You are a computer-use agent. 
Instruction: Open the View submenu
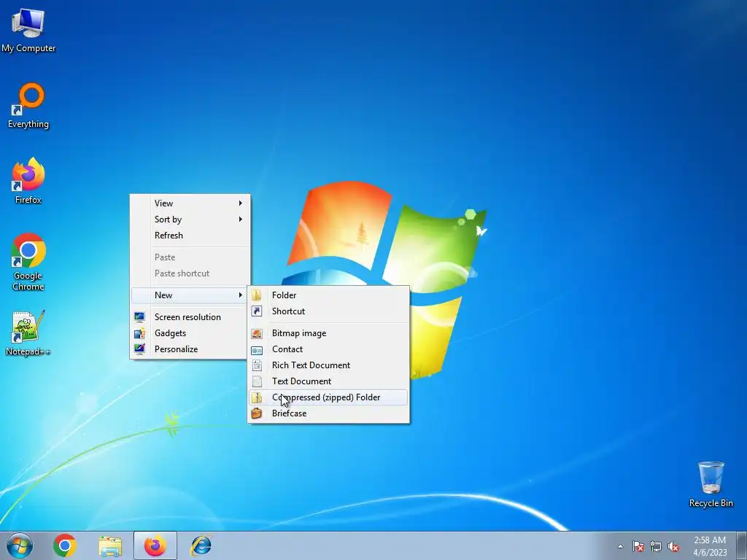[x=190, y=203]
